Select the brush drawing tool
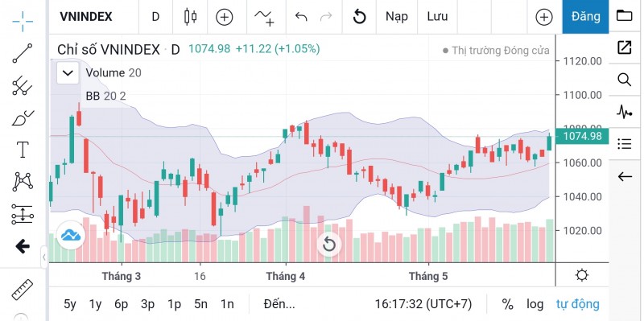Image resolution: width=644 pixels, height=321 pixels. [x=23, y=117]
